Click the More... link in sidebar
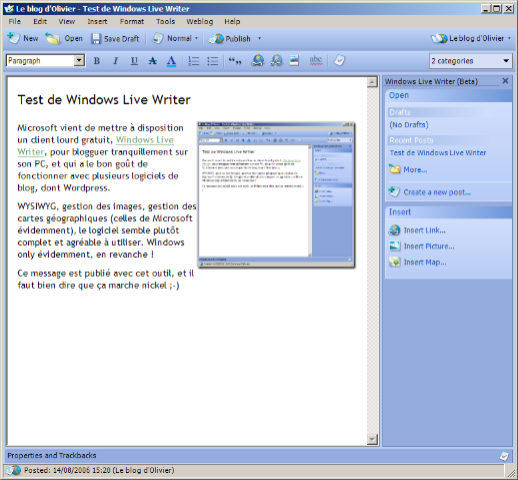Screen dimensions: 518x480 [x=415, y=170]
